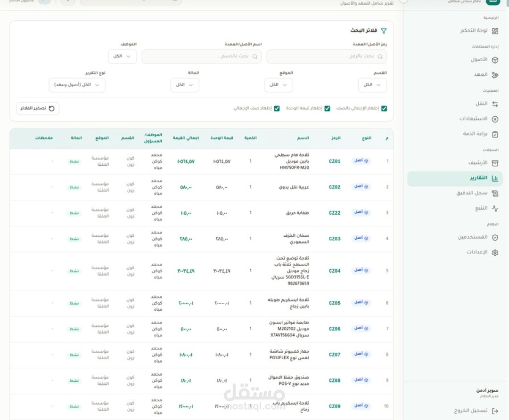Click the سجل التدقيق scroll icon
Viewport: 509px width, 420px height.
click(495, 194)
